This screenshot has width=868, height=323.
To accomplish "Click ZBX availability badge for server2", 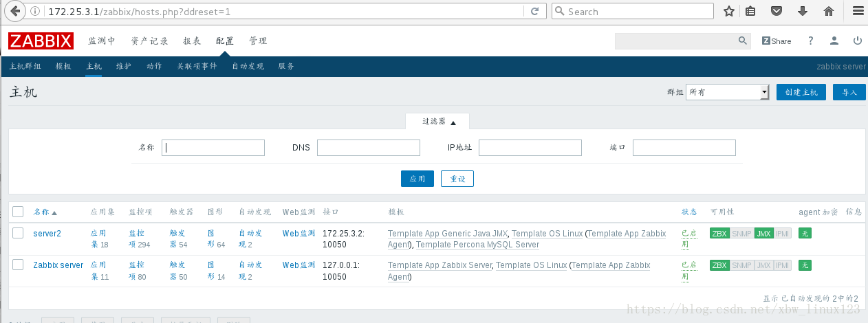I will click(x=719, y=234).
